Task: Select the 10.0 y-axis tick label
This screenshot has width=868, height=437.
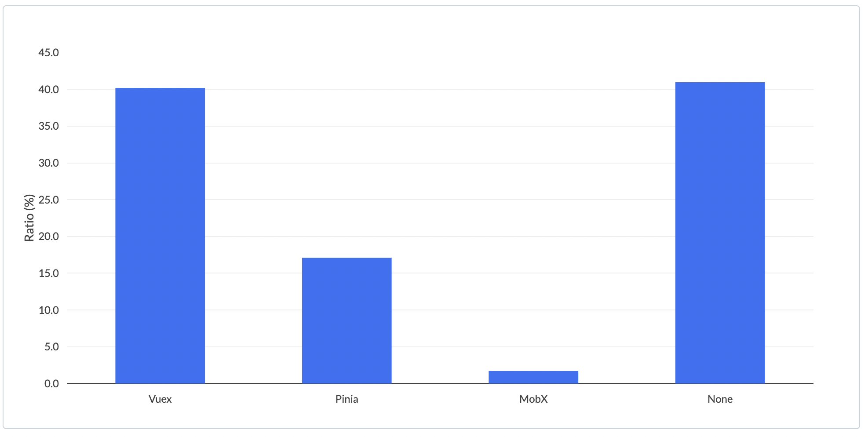Action: pyautogui.click(x=48, y=310)
